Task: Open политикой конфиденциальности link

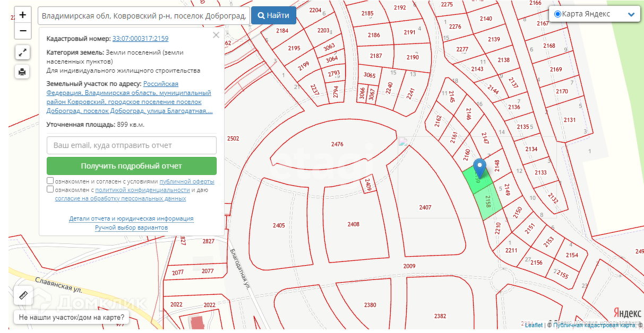Action: (142, 190)
